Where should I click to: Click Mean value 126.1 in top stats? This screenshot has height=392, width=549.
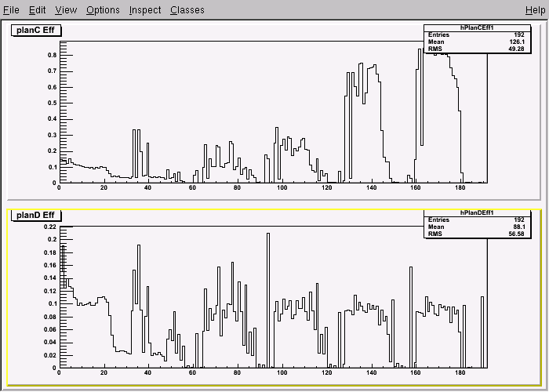pos(517,42)
